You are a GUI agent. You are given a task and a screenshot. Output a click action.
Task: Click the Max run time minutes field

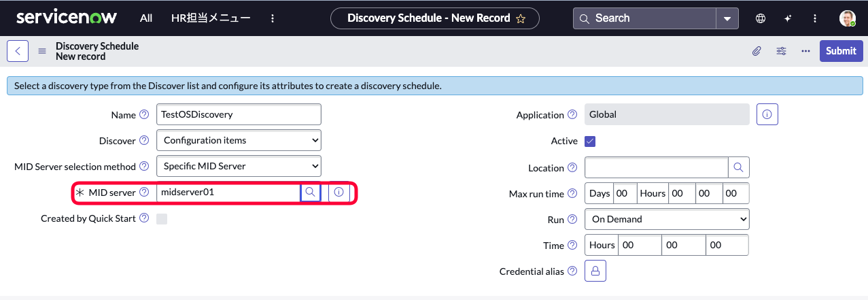(709, 193)
